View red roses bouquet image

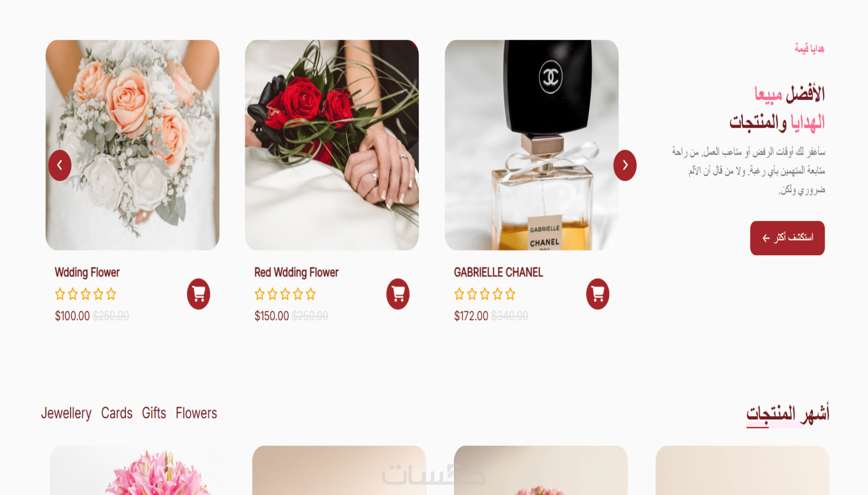(332, 145)
